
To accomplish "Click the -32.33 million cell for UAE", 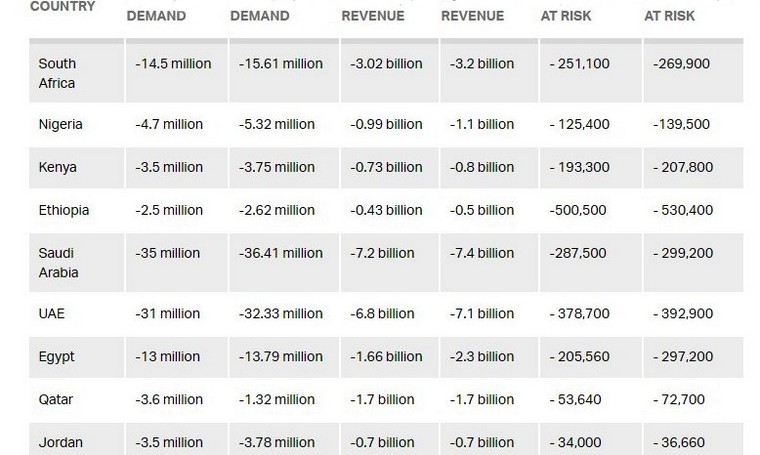I will point(281,314).
